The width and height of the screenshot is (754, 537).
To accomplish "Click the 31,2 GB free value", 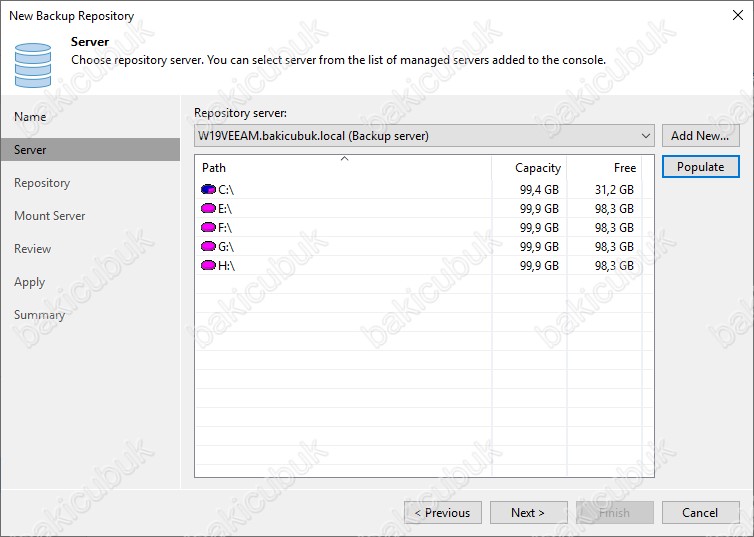I will coord(614,190).
